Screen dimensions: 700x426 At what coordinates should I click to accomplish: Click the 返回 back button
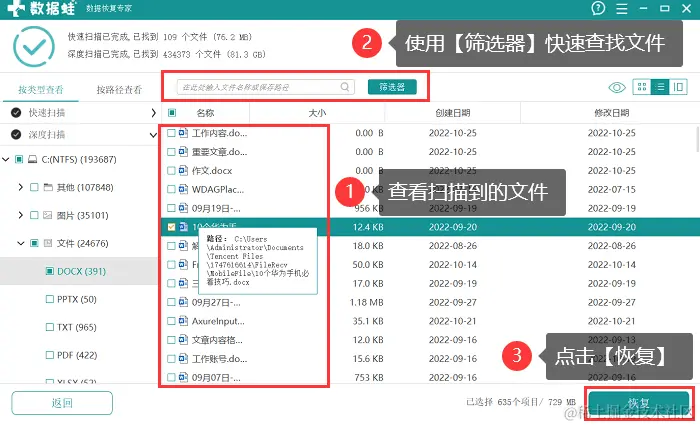click(x=62, y=403)
